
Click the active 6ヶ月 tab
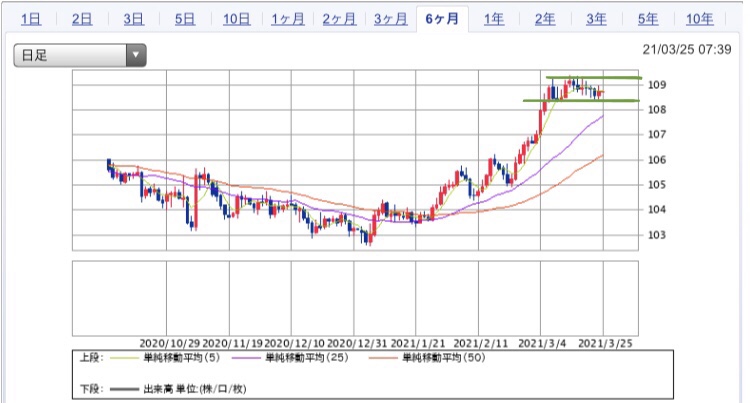click(442, 19)
